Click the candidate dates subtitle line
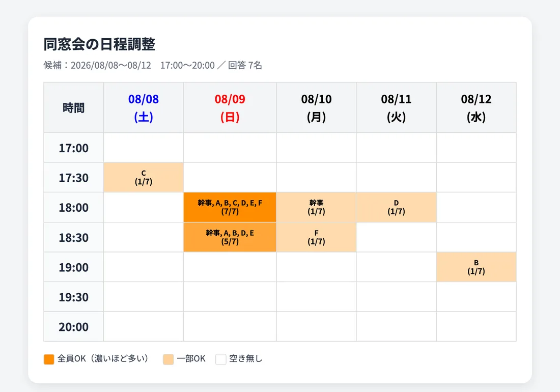Viewport: 560px width, 392px height. (153, 65)
